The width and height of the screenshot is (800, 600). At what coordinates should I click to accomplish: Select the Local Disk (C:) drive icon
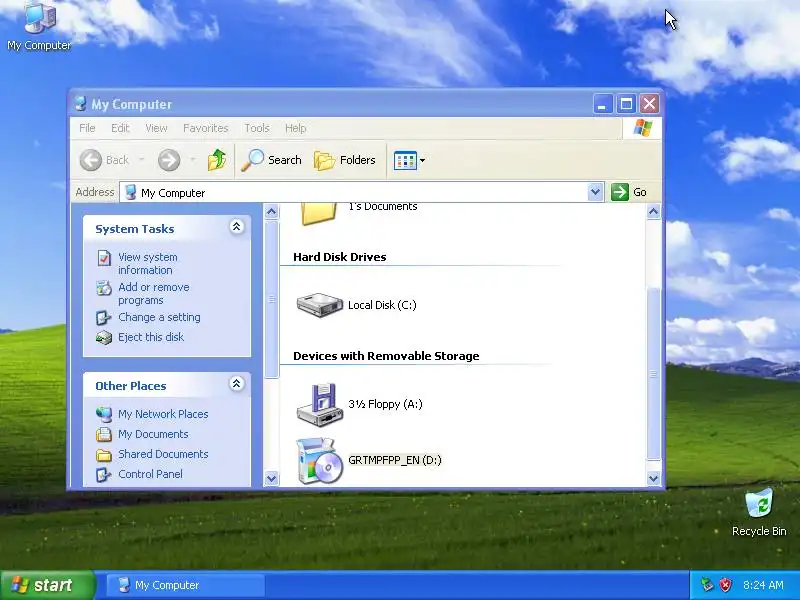coord(319,305)
